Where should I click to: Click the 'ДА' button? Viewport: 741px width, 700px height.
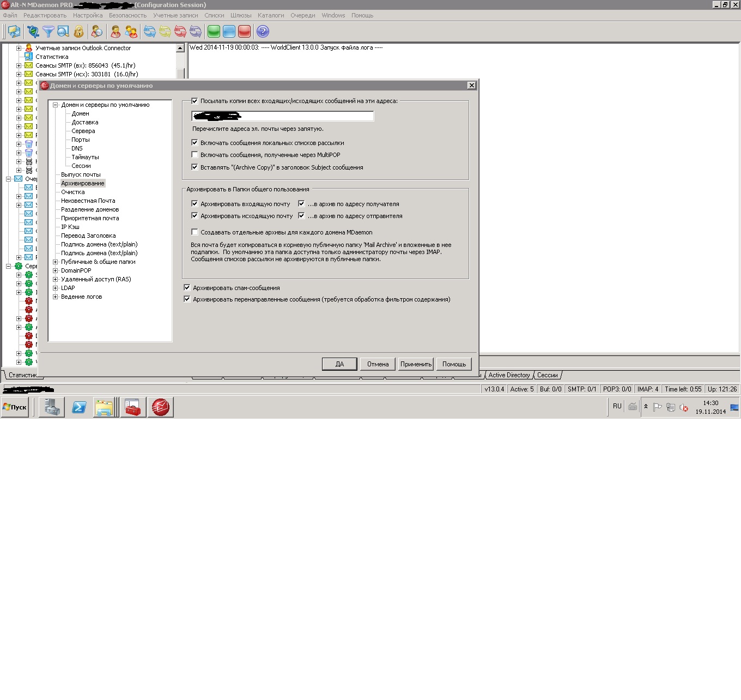pyautogui.click(x=339, y=364)
